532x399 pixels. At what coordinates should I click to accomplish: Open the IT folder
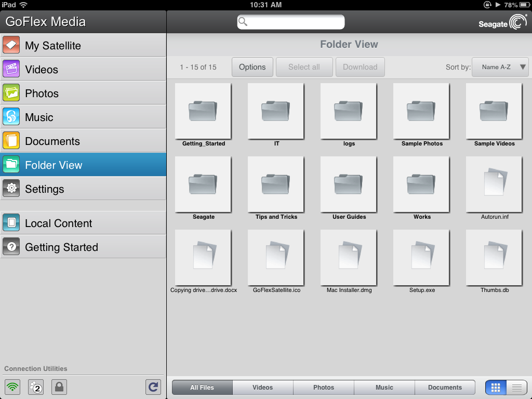click(276, 111)
